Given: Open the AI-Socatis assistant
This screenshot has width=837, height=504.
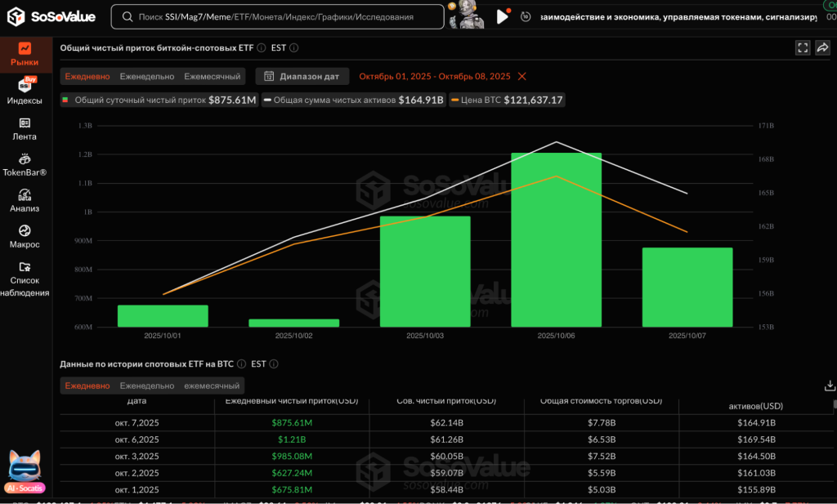Looking at the screenshot, I should click(x=25, y=471).
